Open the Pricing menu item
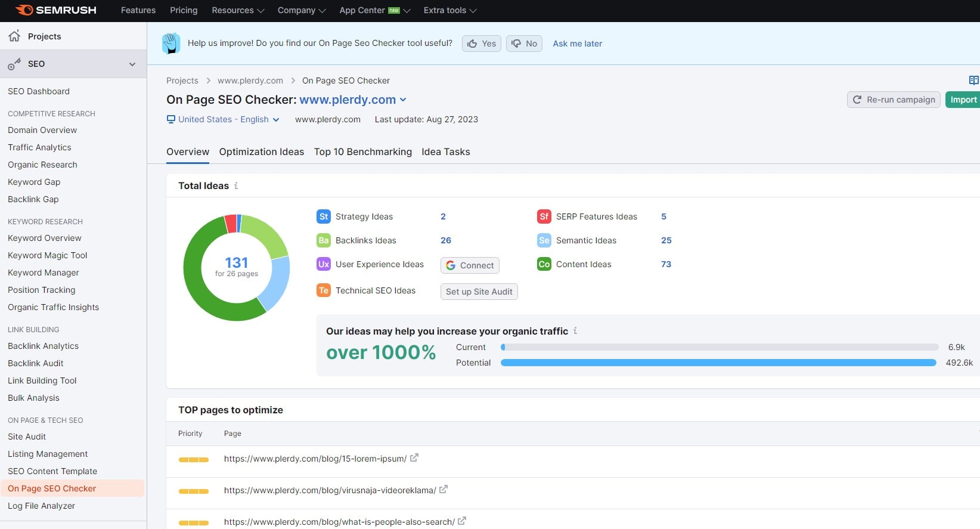This screenshot has height=529, width=980. (184, 10)
